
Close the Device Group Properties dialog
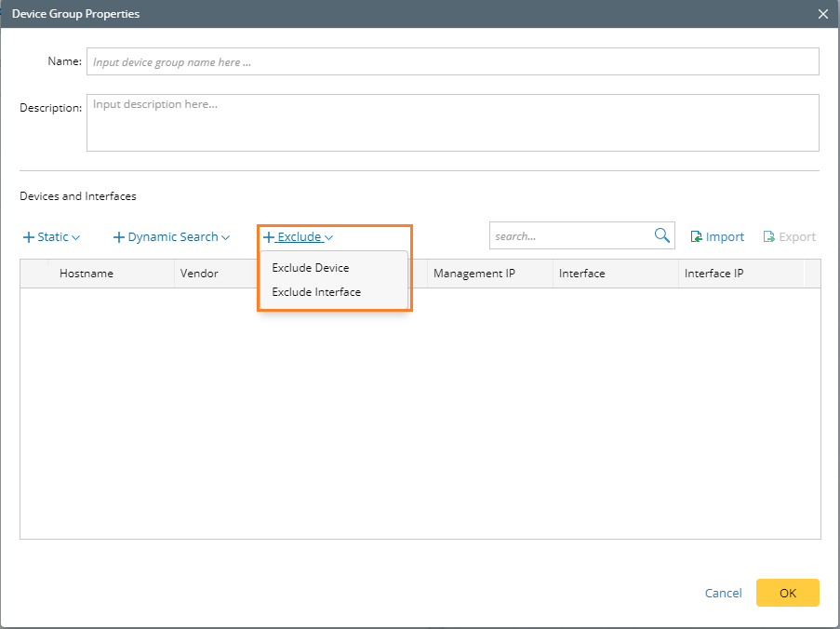(x=822, y=14)
